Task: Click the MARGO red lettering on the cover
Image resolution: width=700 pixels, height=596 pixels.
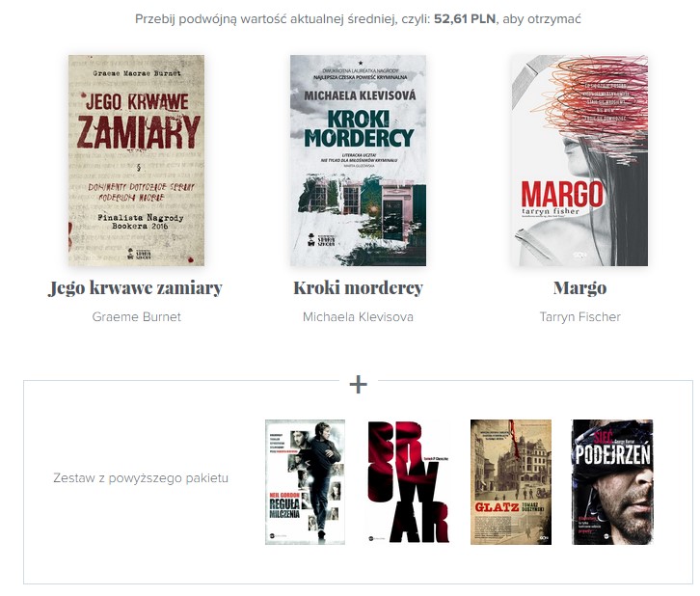Action: click(x=562, y=195)
